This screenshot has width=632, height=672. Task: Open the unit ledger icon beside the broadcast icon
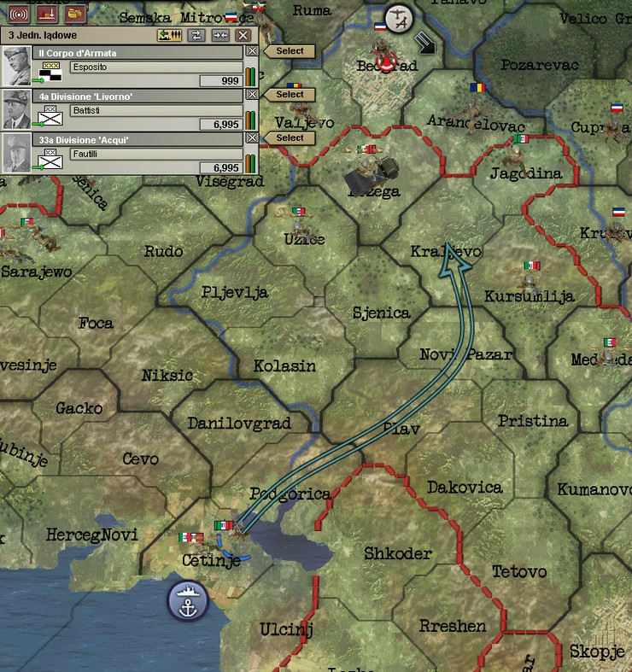(47, 15)
